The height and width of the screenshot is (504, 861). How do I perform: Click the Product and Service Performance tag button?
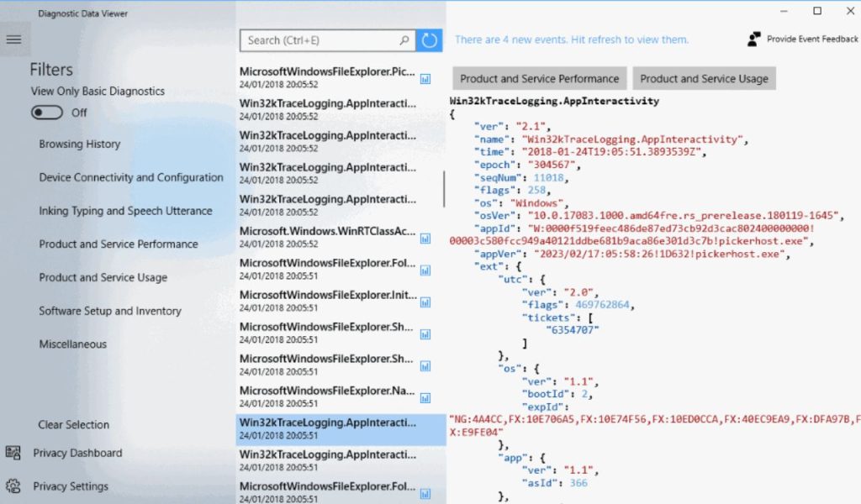coord(539,78)
